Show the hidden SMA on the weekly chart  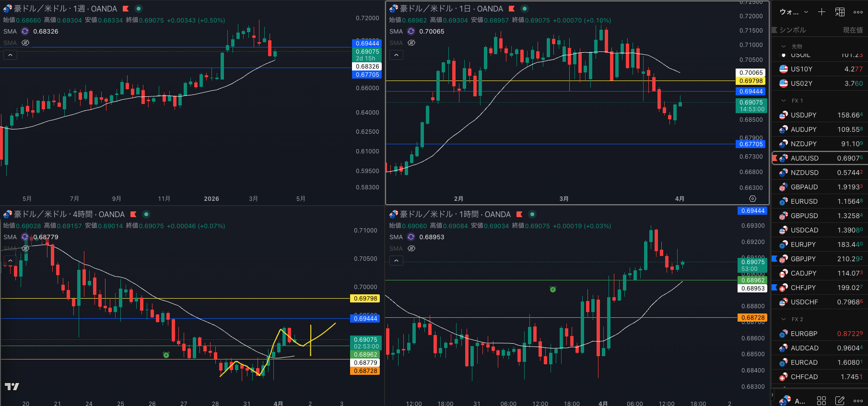(x=25, y=43)
